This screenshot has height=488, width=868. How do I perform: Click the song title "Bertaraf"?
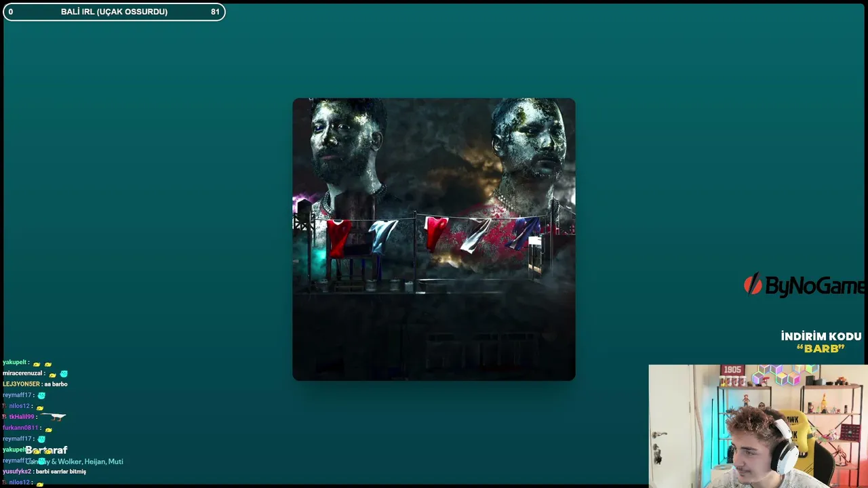tap(46, 450)
